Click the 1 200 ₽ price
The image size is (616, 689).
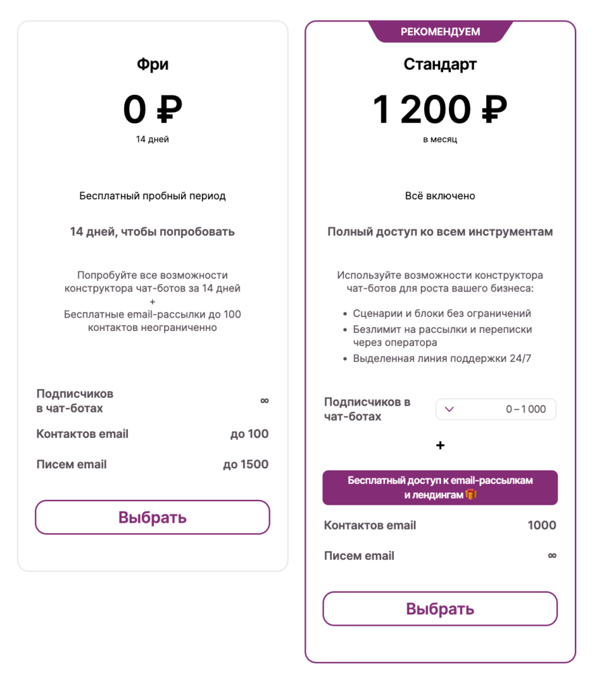coord(440,109)
